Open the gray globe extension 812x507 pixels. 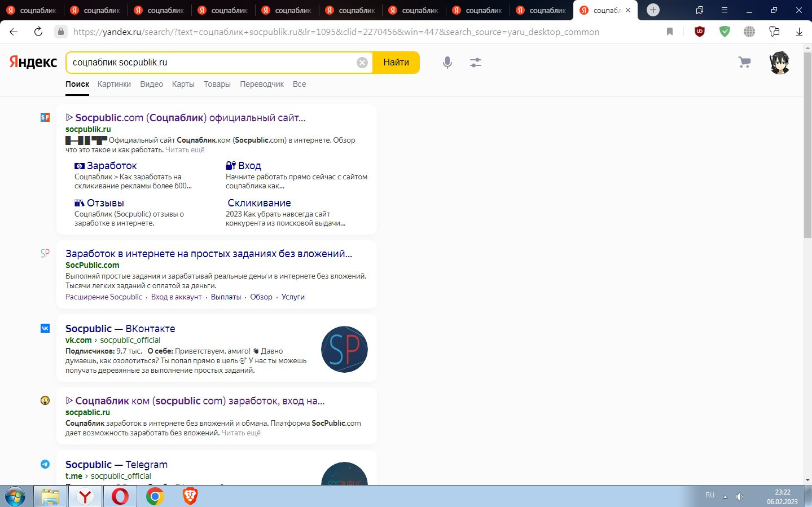click(x=749, y=32)
